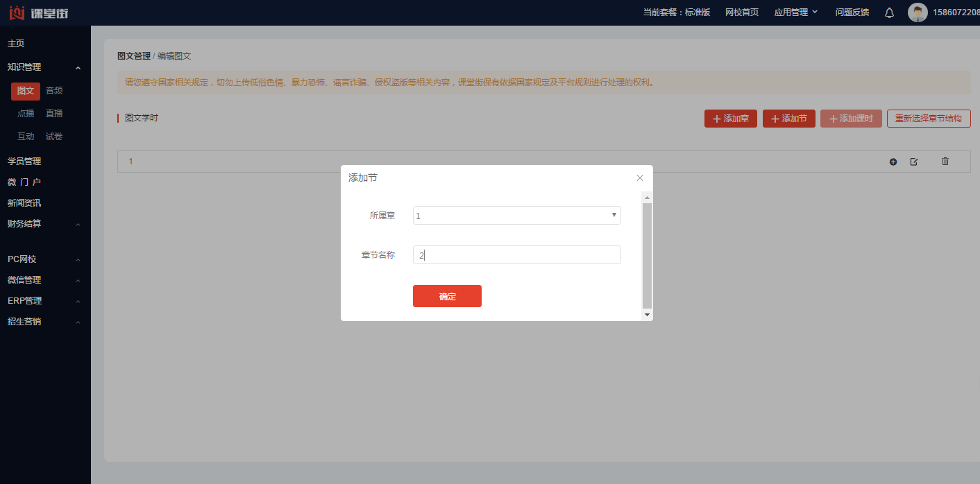Click the 添加章 button
Screen dimensions: 980x484
(x=730, y=119)
